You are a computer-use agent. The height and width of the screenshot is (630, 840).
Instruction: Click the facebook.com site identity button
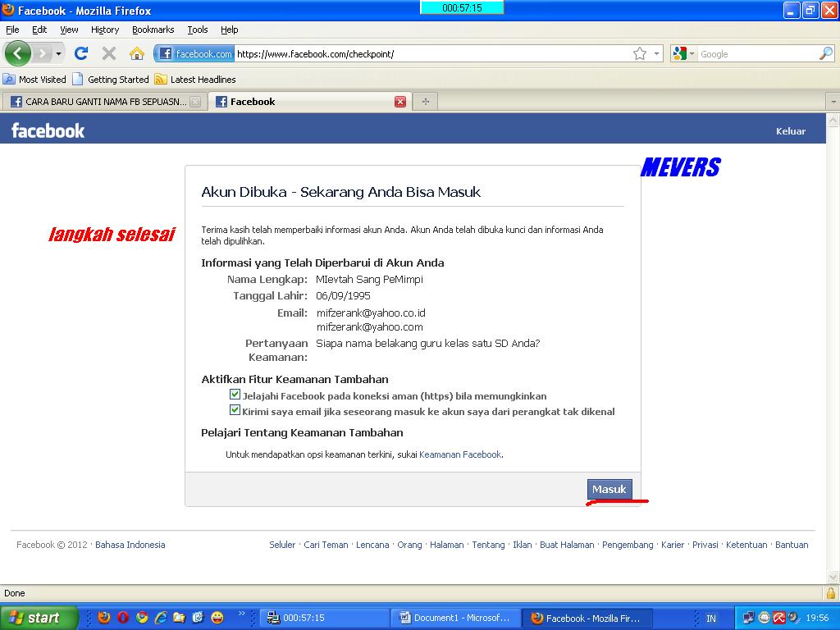click(195, 53)
